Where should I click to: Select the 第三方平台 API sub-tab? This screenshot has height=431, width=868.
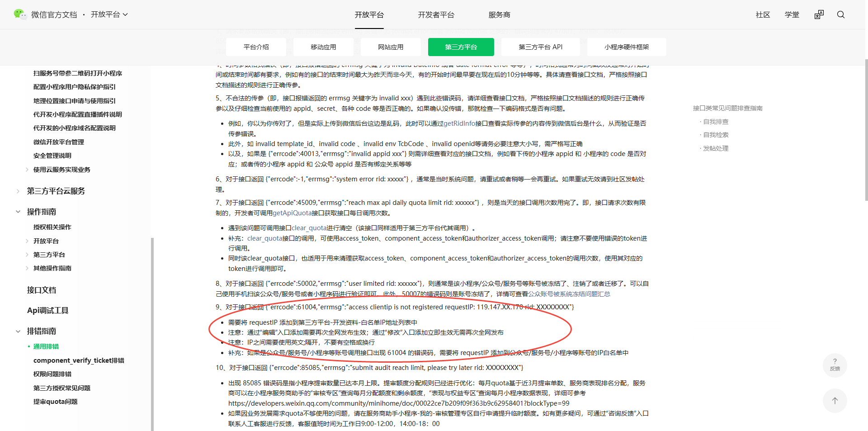pos(541,47)
